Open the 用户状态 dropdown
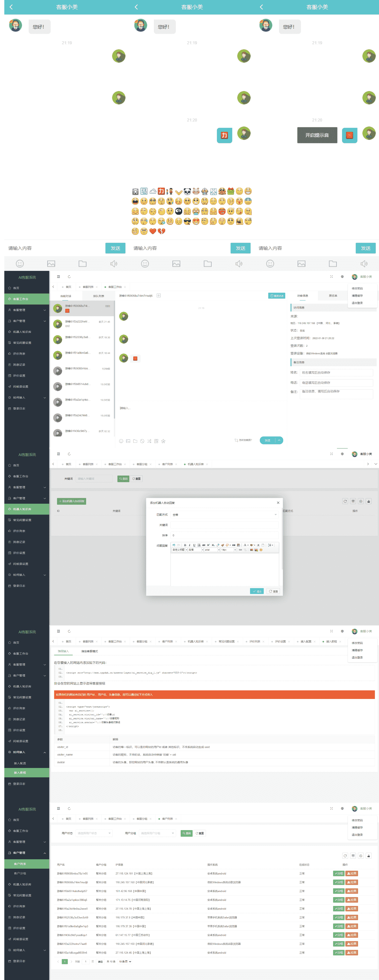The width and height of the screenshot is (379, 980). coord(94,833)
